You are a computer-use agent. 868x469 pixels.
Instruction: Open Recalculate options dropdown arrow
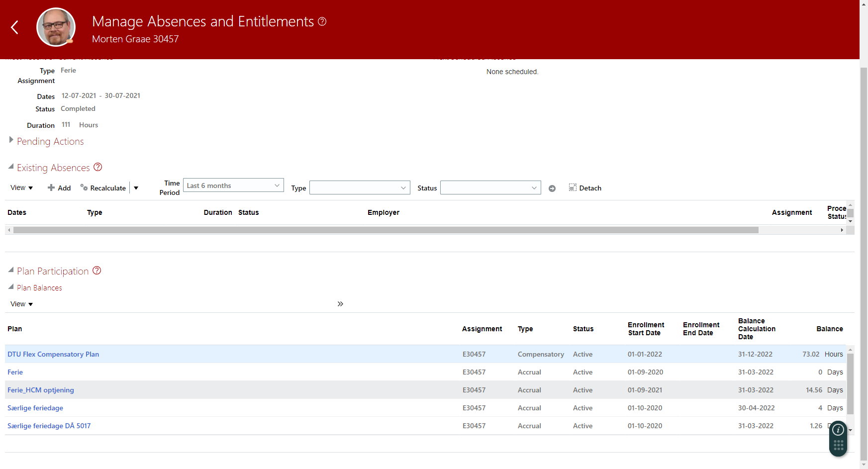(136, 188)
